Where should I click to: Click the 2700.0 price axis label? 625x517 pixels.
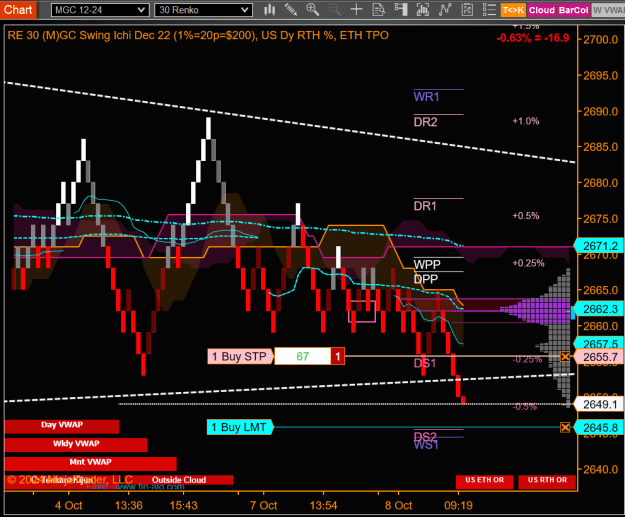click(601, 39)
